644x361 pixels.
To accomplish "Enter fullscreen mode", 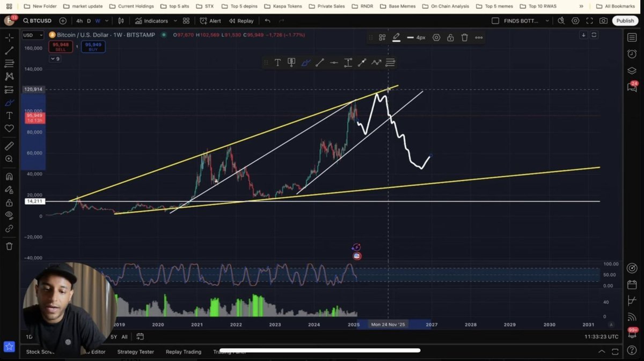I will [589, 21].
